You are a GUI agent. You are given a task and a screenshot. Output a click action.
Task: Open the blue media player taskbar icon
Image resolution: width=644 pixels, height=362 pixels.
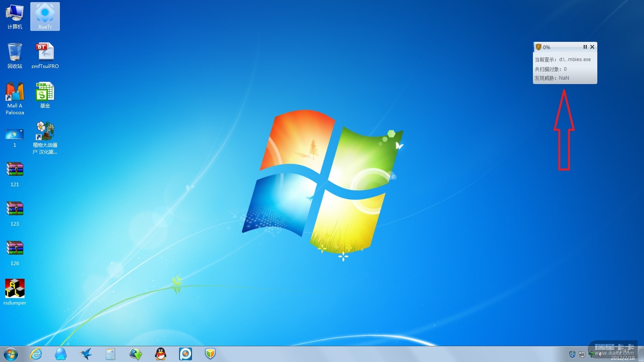point(186,354)
